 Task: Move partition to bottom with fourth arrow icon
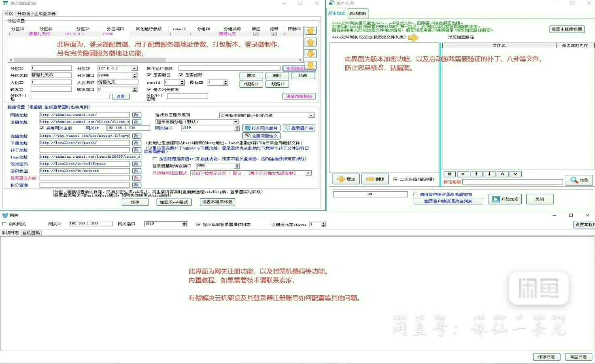[310, 65]
